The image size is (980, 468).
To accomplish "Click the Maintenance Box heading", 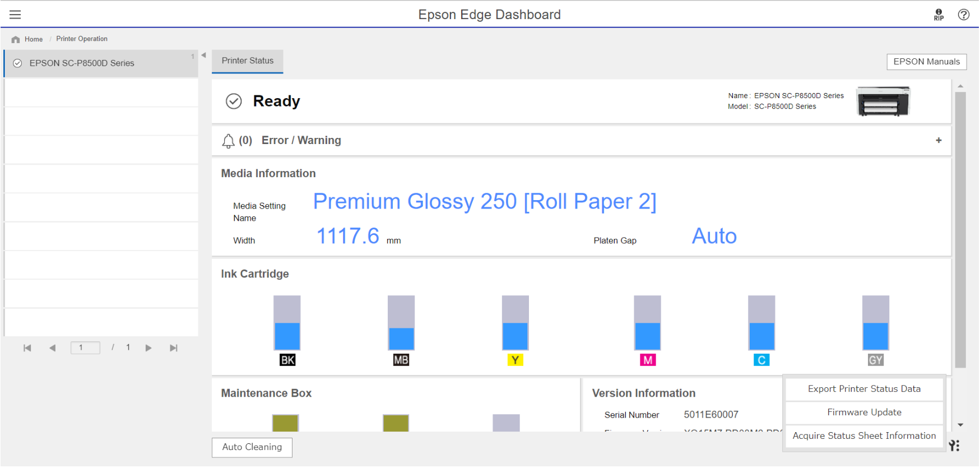I will [266, 393].
